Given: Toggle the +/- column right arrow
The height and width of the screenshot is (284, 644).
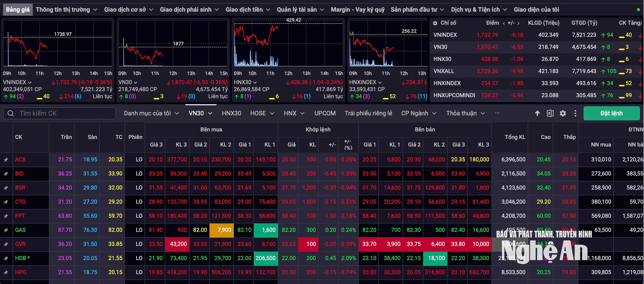Looking at the screenshot, I should click(x=519, y=23).
